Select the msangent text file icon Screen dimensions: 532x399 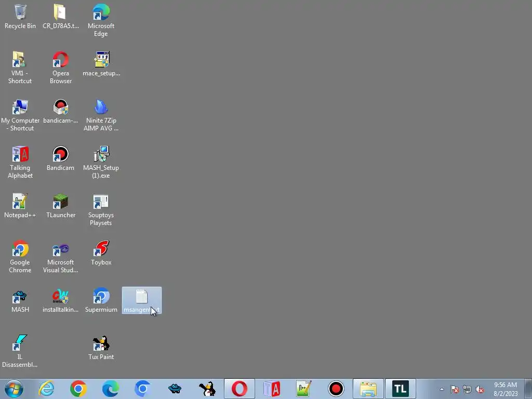(x=141, y=300)
